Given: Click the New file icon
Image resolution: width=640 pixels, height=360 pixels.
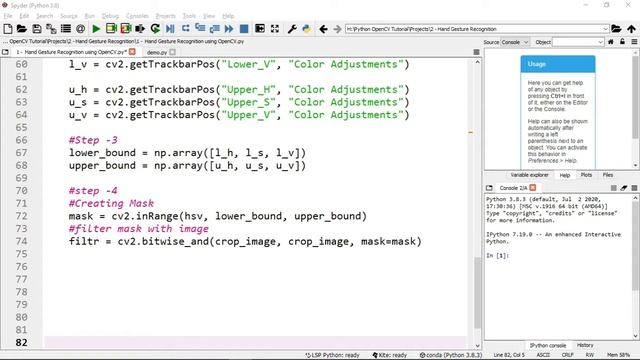Looking at the screenshot, I should coord(7,29).
